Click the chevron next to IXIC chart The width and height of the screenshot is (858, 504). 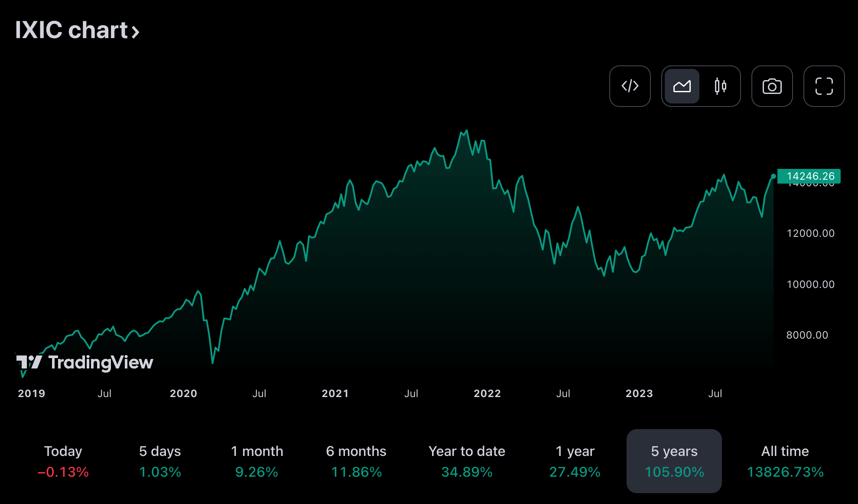point(136,32)
